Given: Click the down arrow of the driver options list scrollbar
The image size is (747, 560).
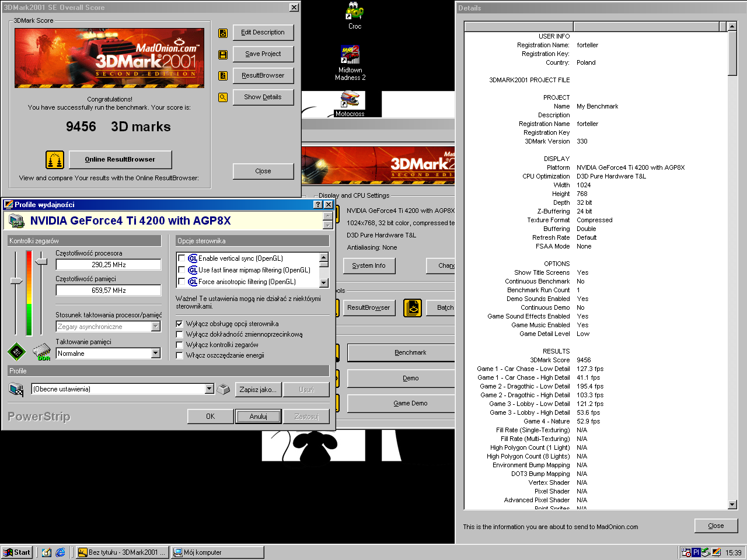Looking at the screenshot, I should (324, 283).
